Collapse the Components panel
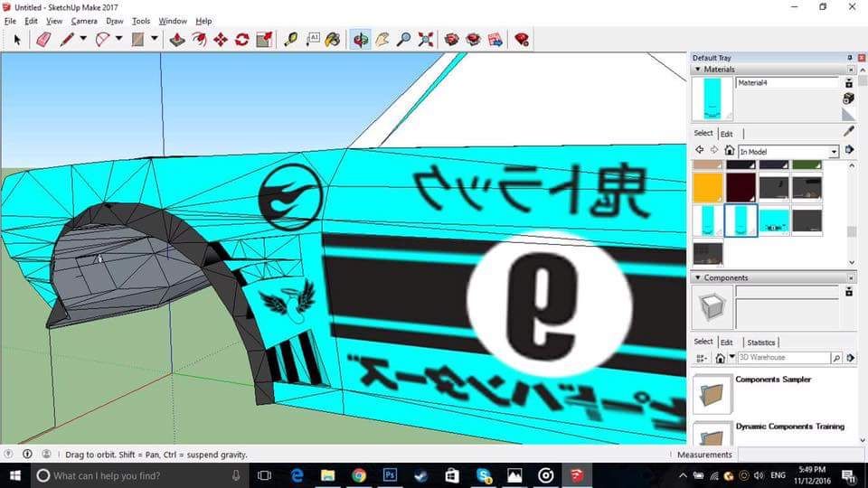Image resolution: width=868 pixels, height=488 pixels. (x=697, y=277)
